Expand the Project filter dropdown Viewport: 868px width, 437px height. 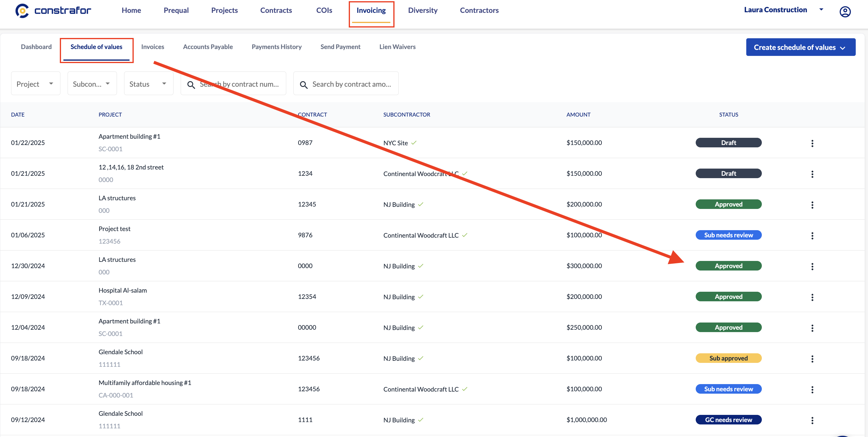tap(35, 83)
